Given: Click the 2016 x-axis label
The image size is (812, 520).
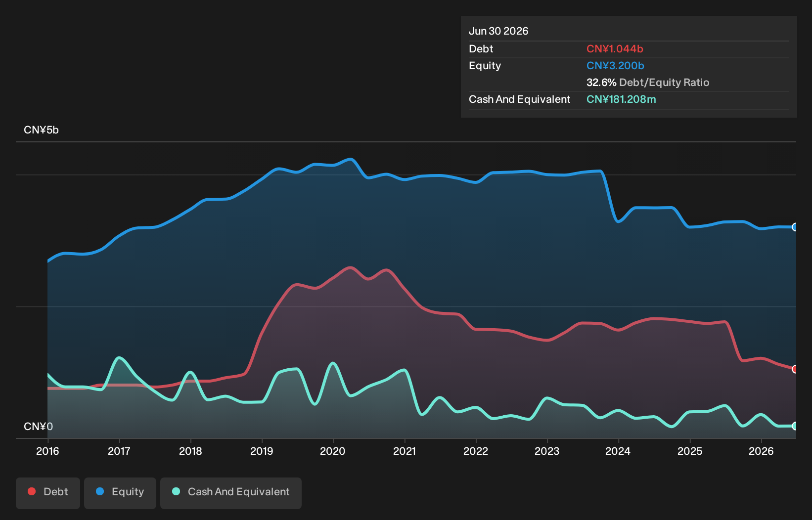Looking at the screenshot, I should click(47, 451).
